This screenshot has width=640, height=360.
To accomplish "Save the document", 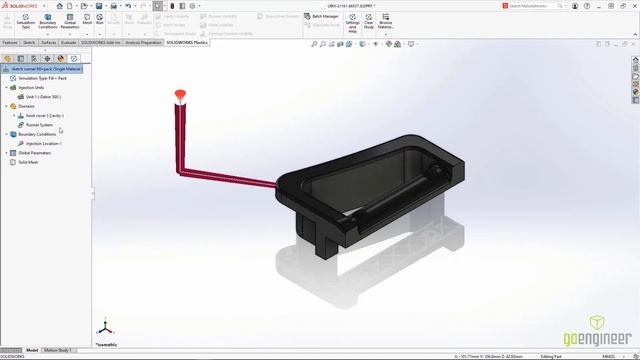I will 99,6.
